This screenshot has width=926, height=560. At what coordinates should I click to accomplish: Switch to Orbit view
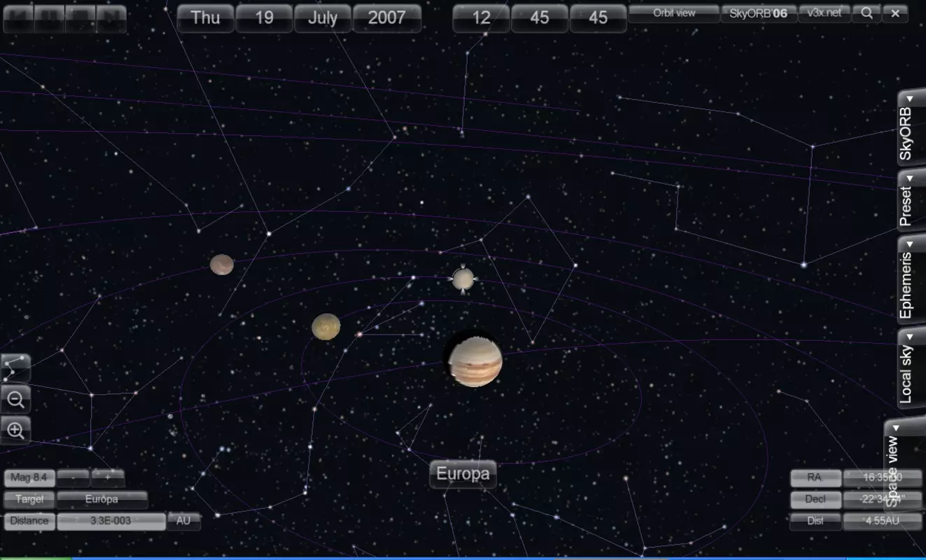[674, 13]
